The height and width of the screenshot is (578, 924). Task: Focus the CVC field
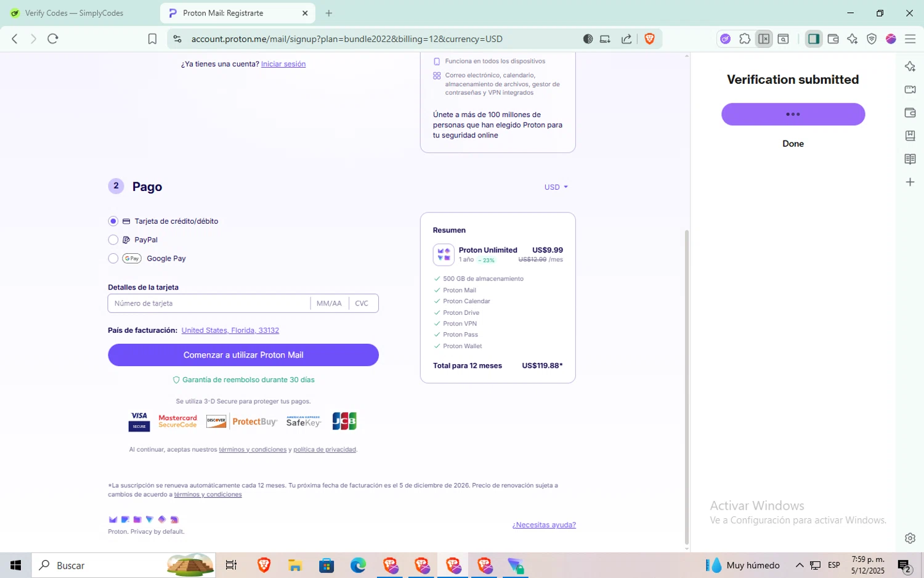(363, 303)
